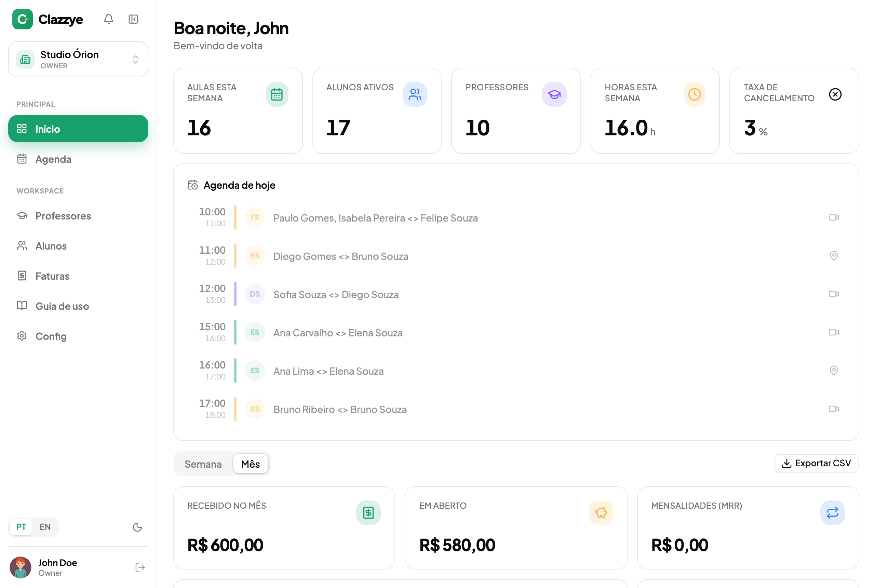Viewport: 875px width, 588px height.
Task: Click the FS avatar at 10:00
Action: pos(255,217)
